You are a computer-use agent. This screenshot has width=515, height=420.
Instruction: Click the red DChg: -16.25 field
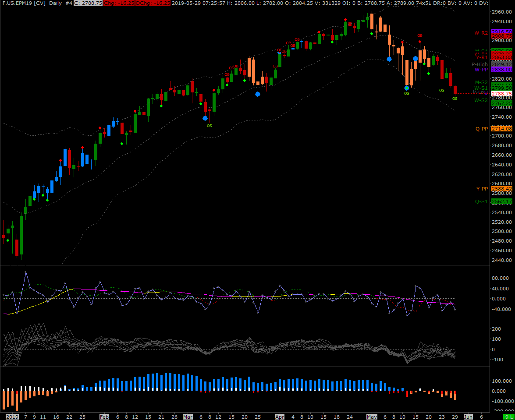[153, 3]
